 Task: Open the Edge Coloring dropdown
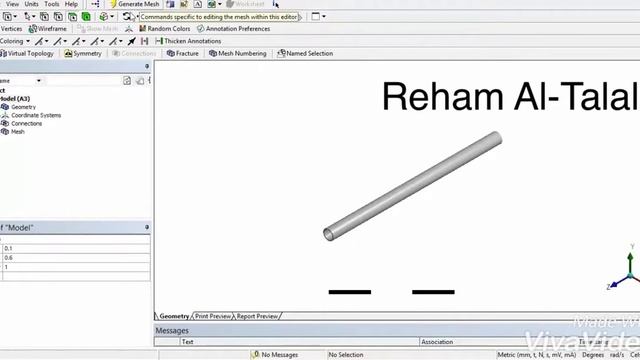tap(15, 41)
